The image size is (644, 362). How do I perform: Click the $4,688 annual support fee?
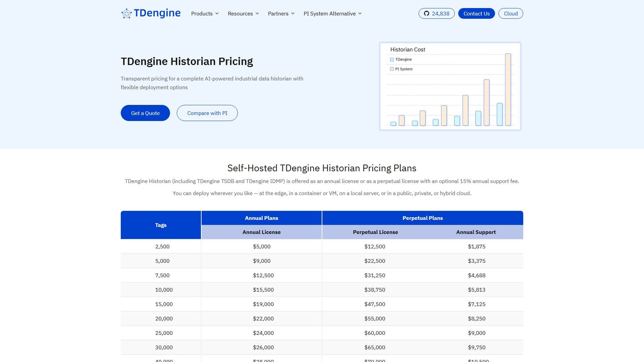pyautogui.click(x=477, y=275)
